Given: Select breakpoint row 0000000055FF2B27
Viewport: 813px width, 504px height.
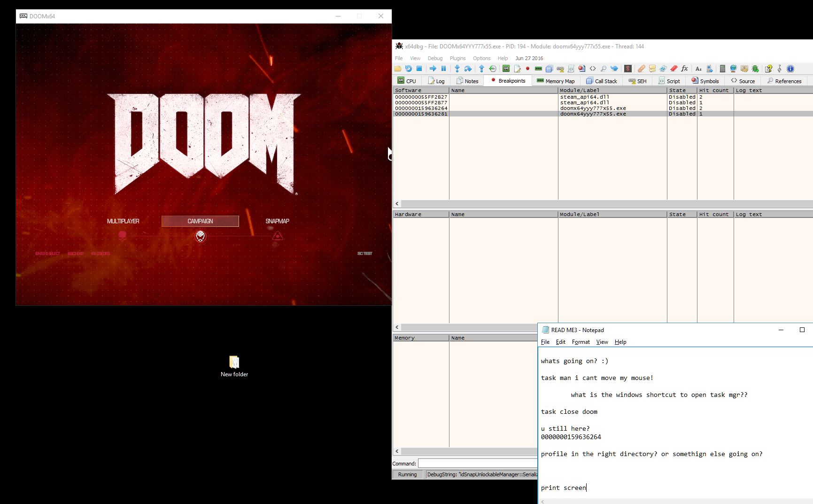Looking at the screenshot, I should tap(603, 97).
